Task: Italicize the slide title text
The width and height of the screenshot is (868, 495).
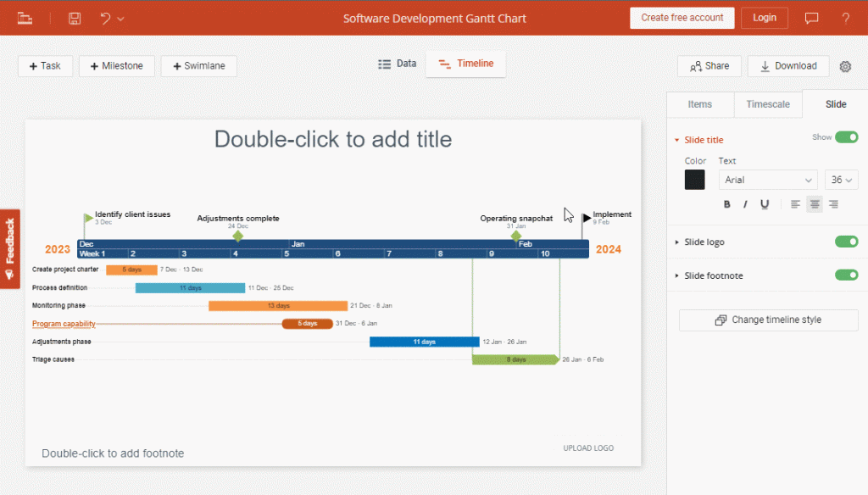Action: pos(745,204)
